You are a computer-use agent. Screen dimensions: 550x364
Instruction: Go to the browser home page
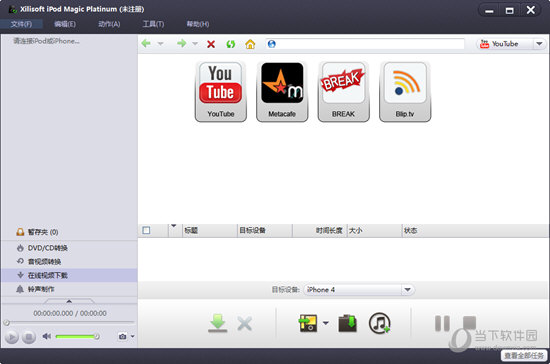coord(250,44)
